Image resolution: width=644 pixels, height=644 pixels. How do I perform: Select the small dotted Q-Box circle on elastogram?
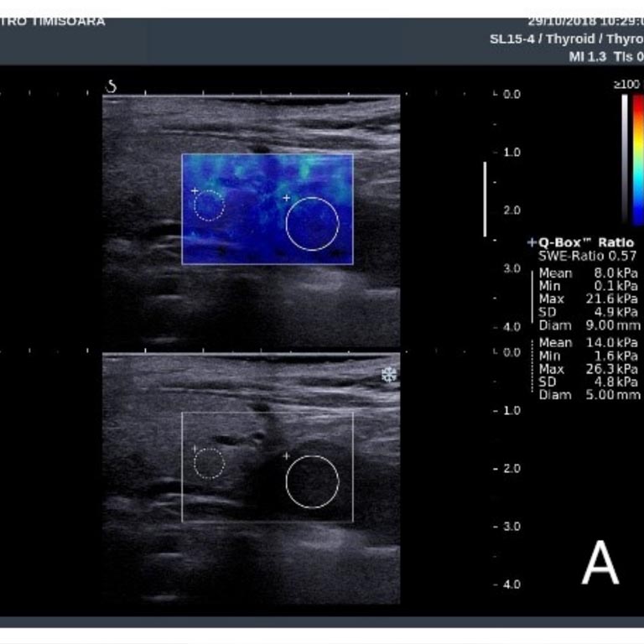click(209, 205)
